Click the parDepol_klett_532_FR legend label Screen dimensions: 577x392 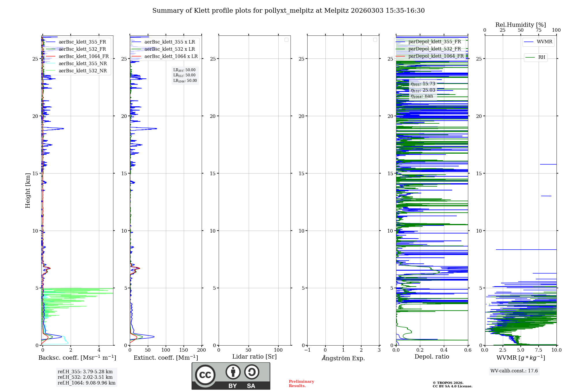tap(434, 49)
